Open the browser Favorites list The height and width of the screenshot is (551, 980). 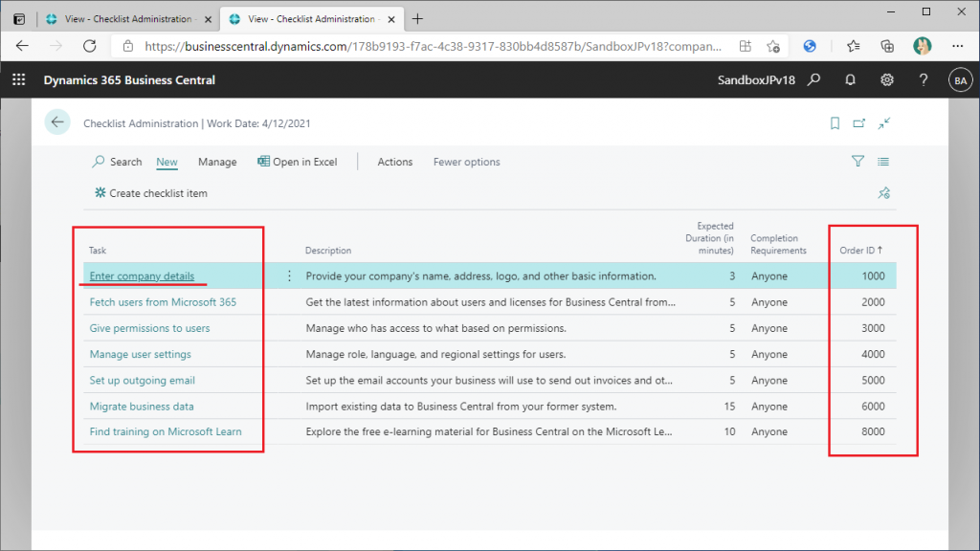tap(853, 46)
